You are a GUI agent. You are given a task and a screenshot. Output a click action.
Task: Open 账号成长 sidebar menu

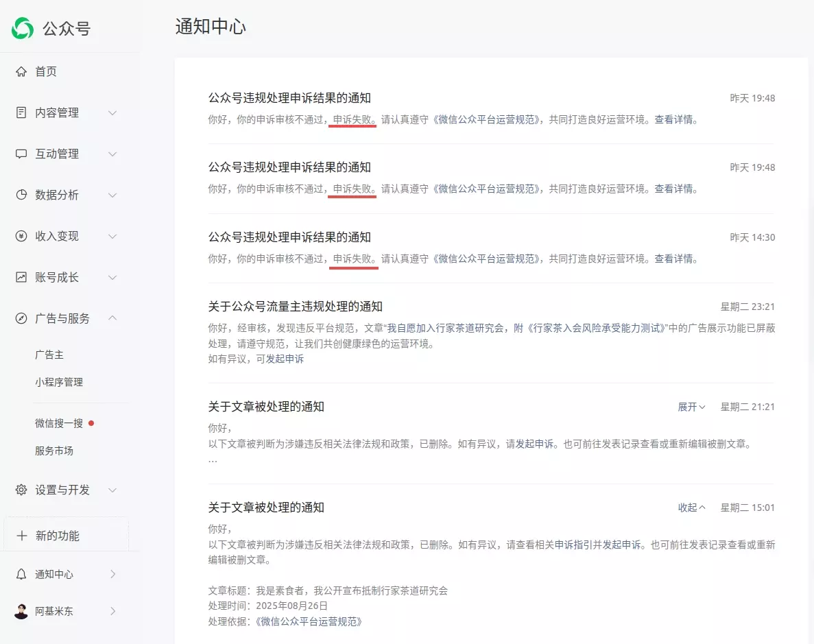57,277
